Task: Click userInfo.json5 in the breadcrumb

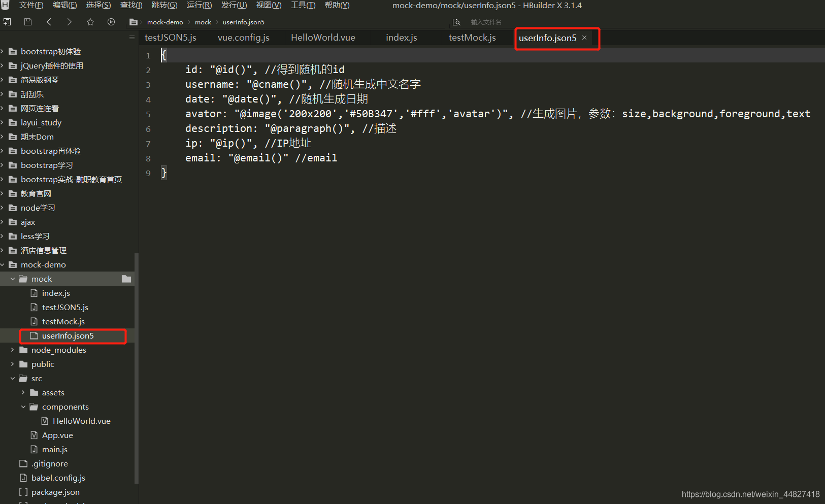Action: coord(244,22)
